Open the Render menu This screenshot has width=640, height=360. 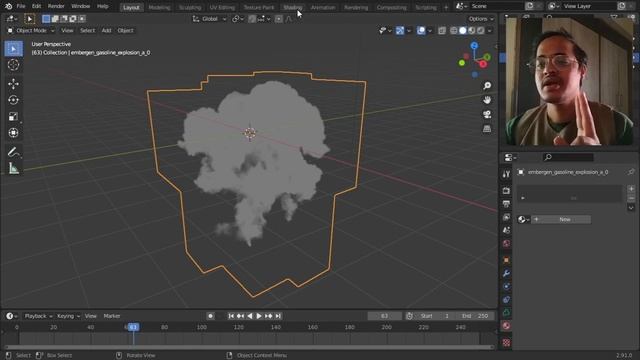coord(56,6)
